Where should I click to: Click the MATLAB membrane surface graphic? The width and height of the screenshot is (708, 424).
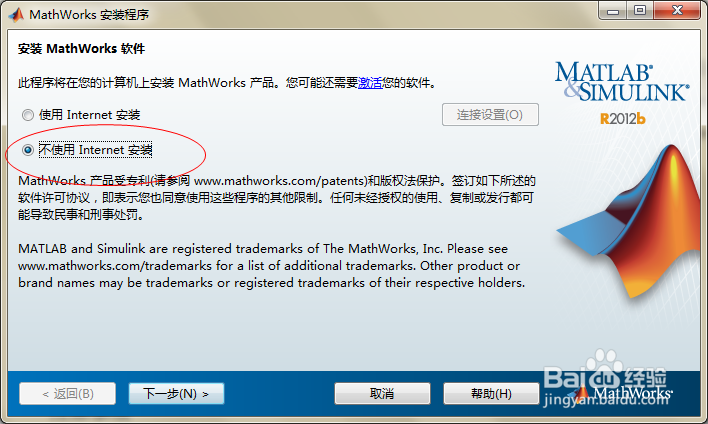(629, 221)
